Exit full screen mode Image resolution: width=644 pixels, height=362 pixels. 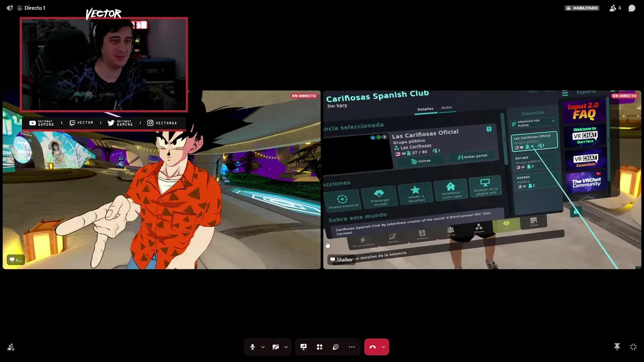(x=633, y=347)
